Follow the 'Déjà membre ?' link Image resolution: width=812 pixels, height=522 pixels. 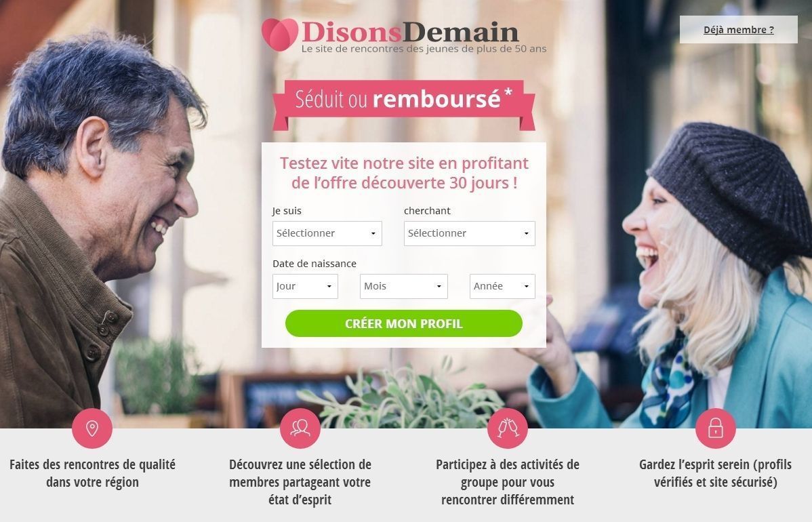[x=739, y=30]
